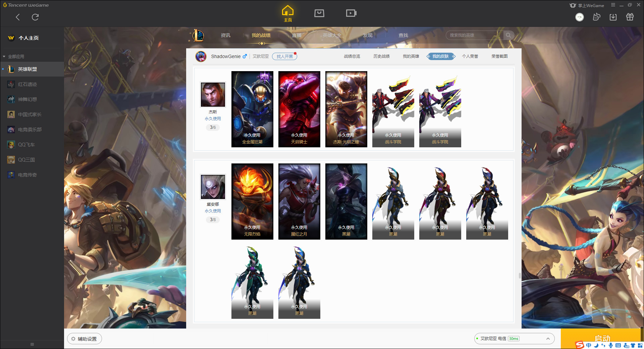Open the 腥红之月 skin card
This screenshot has height=349, width=644.
(299, 201)
